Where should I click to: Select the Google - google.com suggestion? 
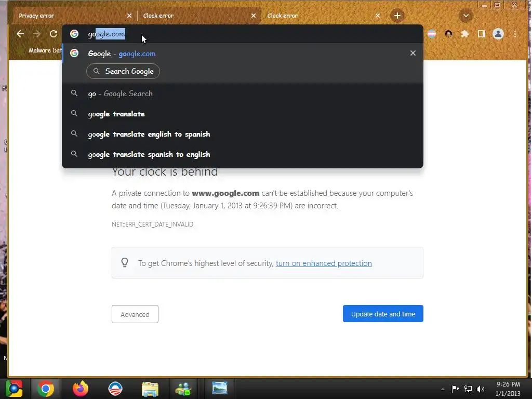tap(243, 54)
